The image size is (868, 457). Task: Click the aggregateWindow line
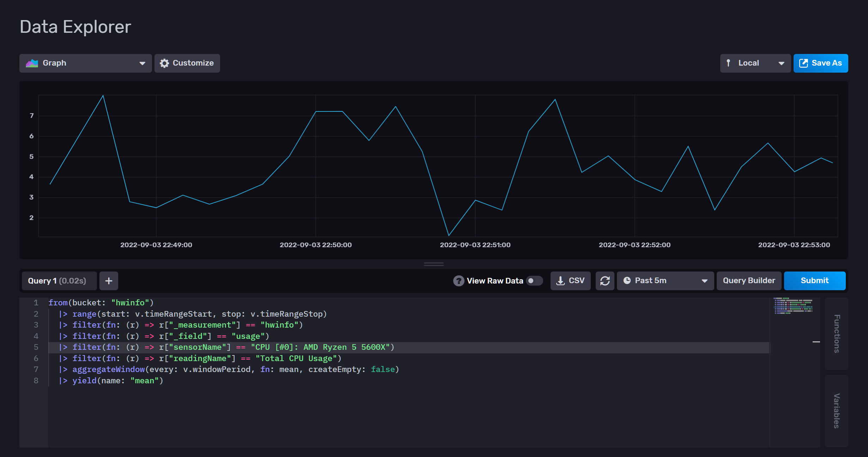[229, 369]
